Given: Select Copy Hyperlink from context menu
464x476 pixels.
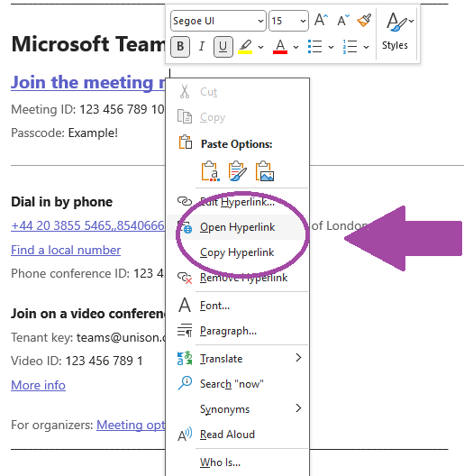Looking at the screenshot, I should (237, 252).
